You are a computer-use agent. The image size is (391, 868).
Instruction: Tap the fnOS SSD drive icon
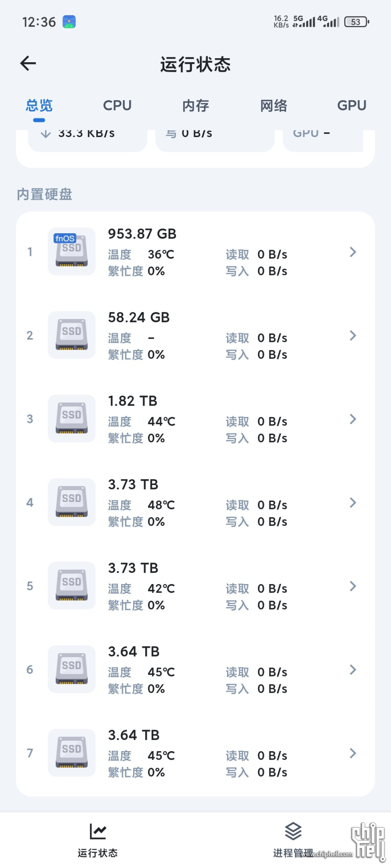point(71,252)
